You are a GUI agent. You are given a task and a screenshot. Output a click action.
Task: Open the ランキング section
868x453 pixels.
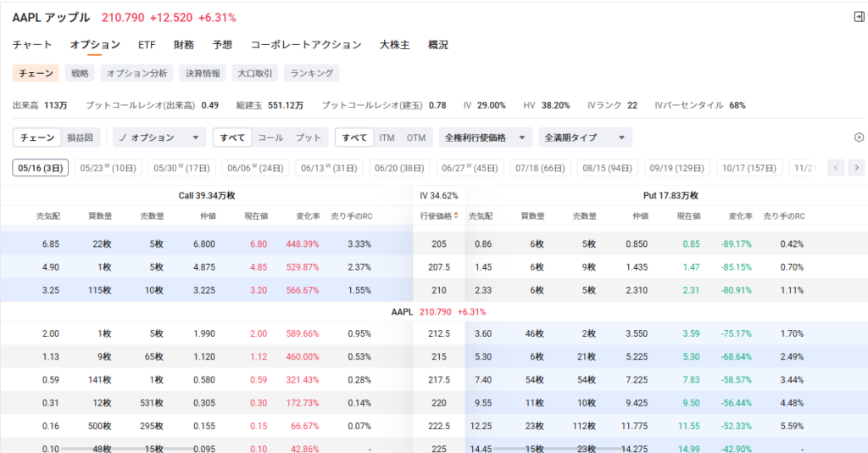point(312,74)
